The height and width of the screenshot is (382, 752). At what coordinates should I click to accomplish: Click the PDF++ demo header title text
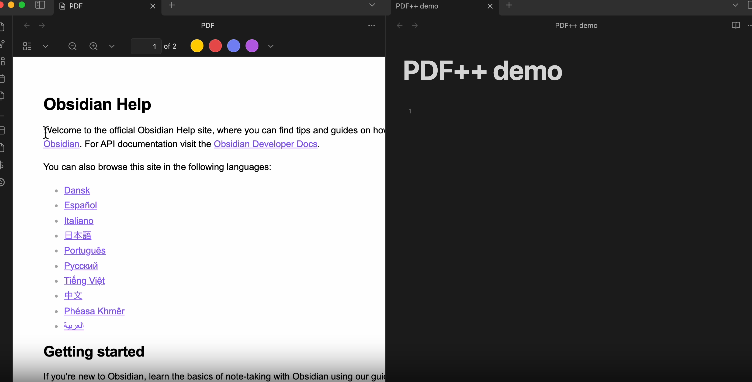[x=576, y=25]
